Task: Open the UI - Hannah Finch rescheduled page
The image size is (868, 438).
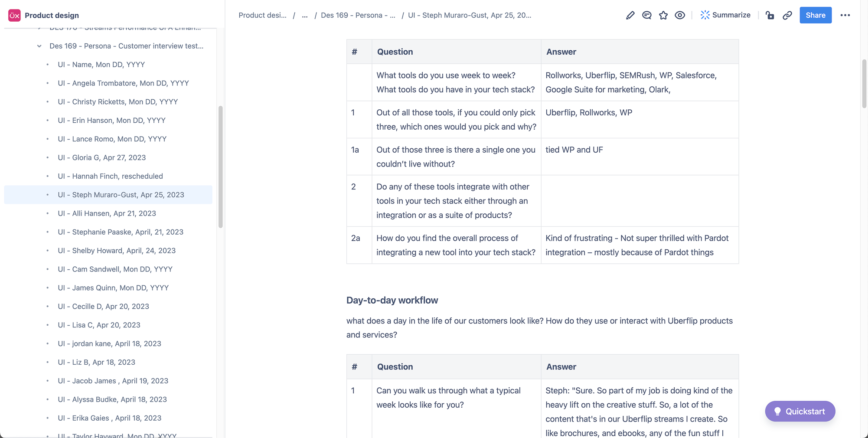Action: pyautogui.click(x=110, y=176)
